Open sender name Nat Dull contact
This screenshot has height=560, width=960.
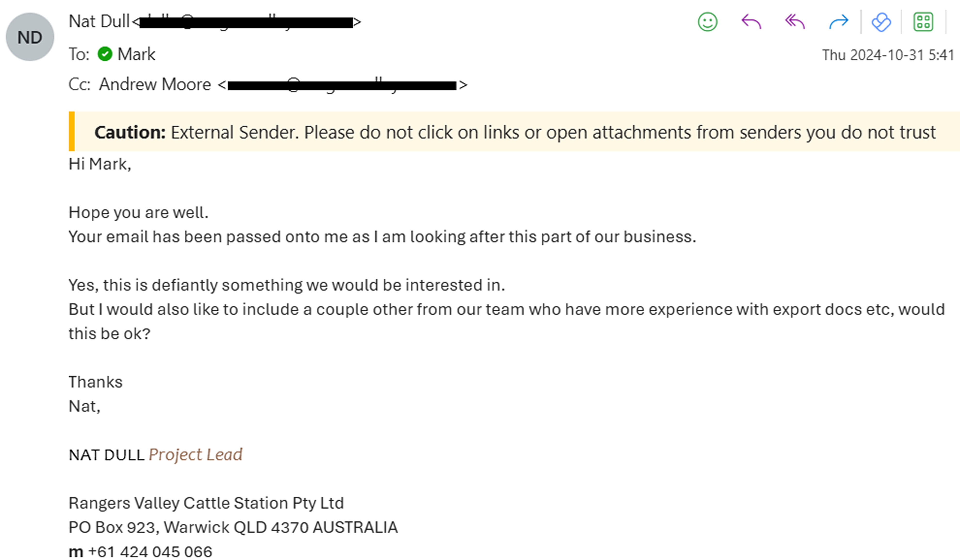99,21
